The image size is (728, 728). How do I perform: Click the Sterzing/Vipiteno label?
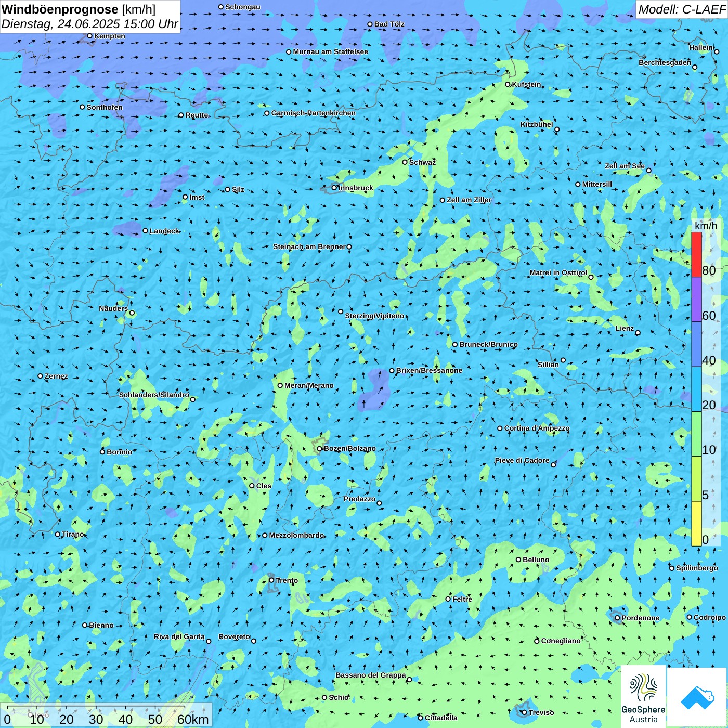point(375,316)
